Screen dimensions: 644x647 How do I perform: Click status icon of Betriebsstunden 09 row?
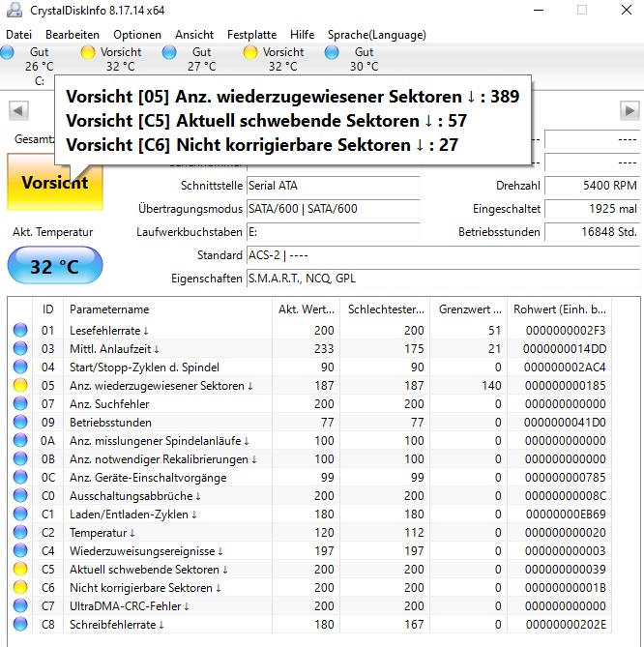20,422
